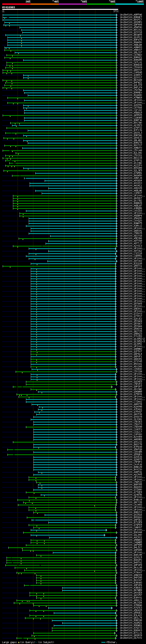
Task: Select hit label UniRef100_Q6H707
Action: pos(131,70)
